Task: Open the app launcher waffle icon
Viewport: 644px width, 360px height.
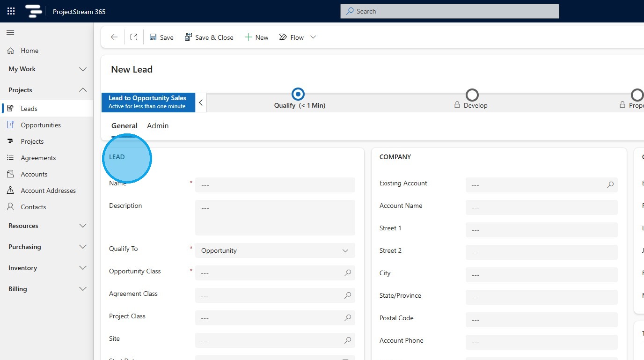Action: point(11,11)
